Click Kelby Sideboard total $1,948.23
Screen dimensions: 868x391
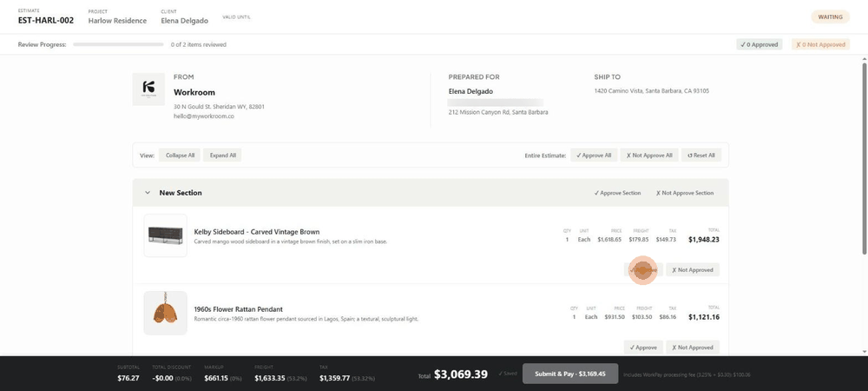point(704,240)
